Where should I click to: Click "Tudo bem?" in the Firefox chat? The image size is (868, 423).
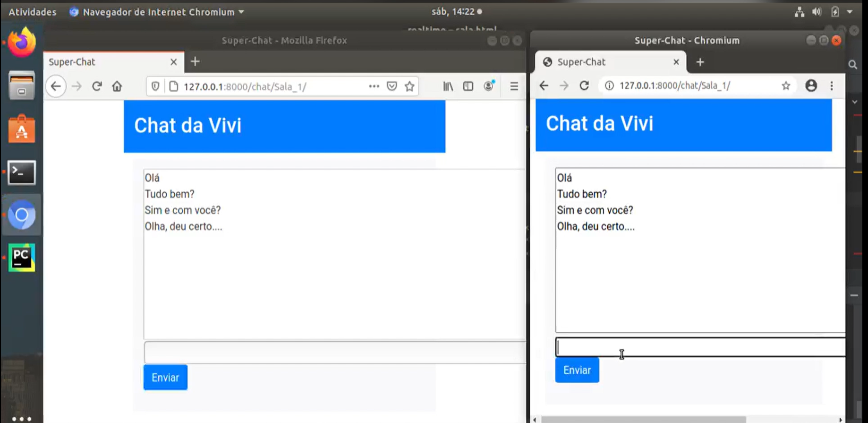point(170,194)
